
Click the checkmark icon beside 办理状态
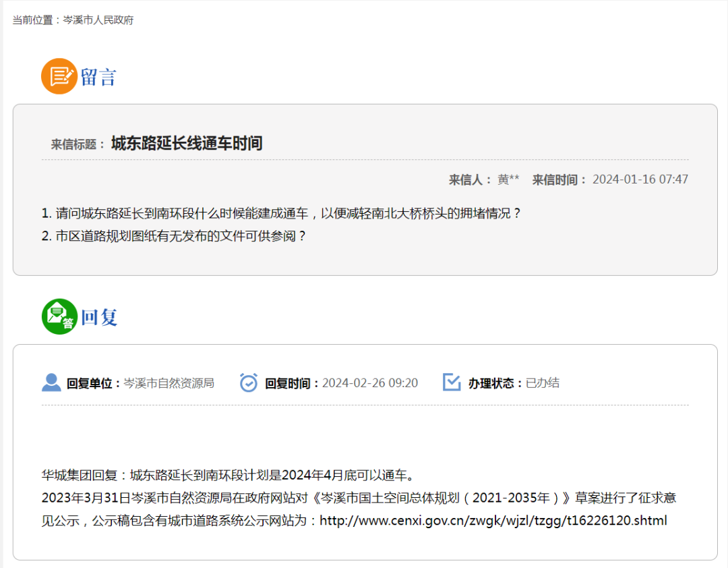[x=452, y=382]
